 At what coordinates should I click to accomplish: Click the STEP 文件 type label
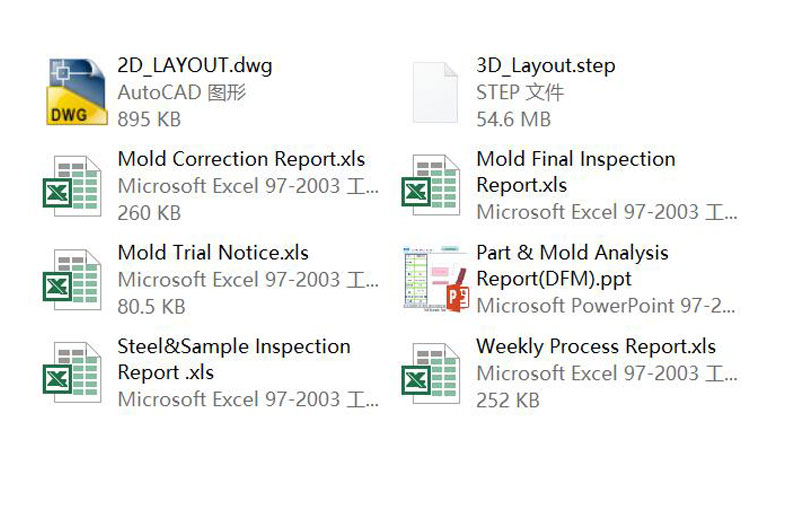520,93
